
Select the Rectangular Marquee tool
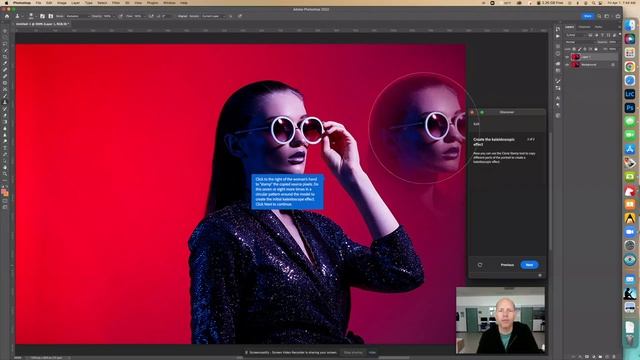(x=5, y=38)
